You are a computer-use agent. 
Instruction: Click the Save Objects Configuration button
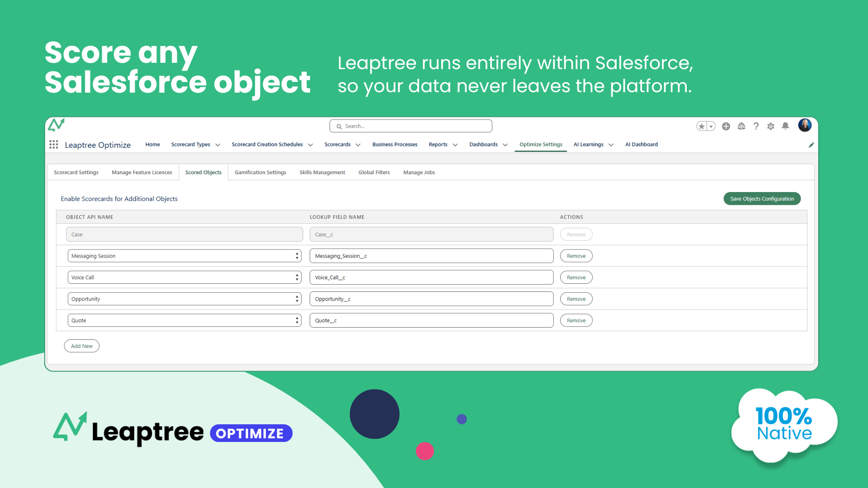pyautogui.click(x=762, y=198)
